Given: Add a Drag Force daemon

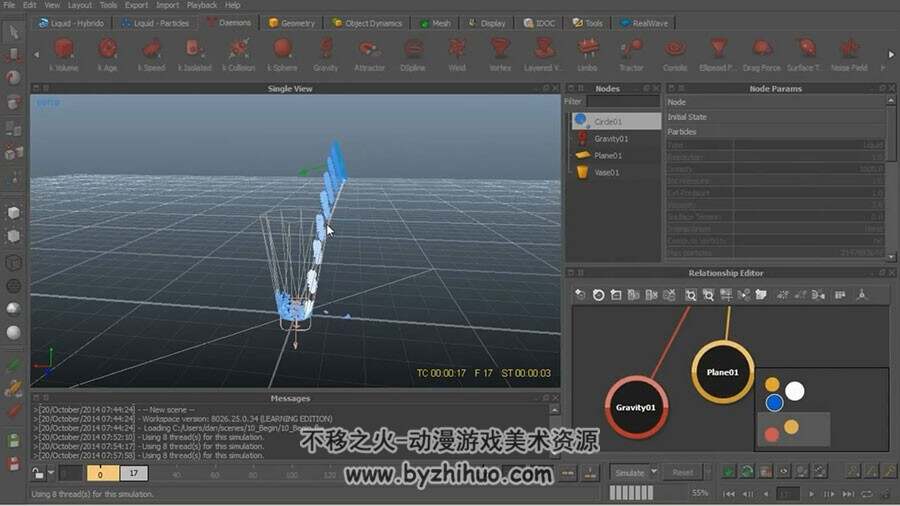Looking at the screenshot, I should click(x=762, y=55).
